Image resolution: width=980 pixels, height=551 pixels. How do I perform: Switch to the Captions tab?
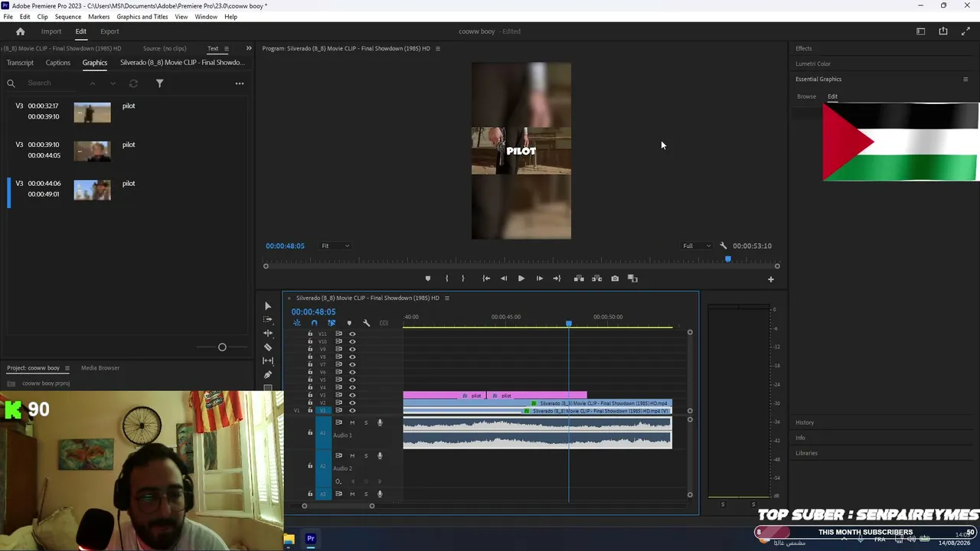coord(58,63)
